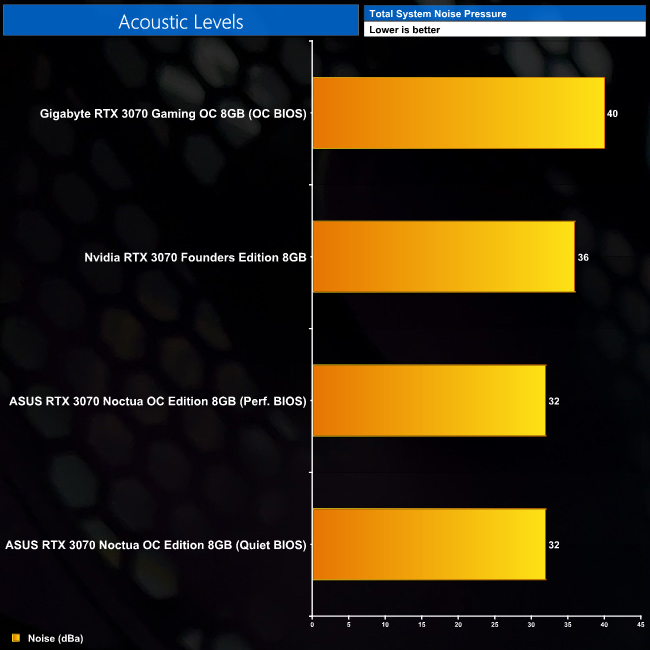Click the orange Noise legend swatch
The image size is (650, 650).
point(16,638)
